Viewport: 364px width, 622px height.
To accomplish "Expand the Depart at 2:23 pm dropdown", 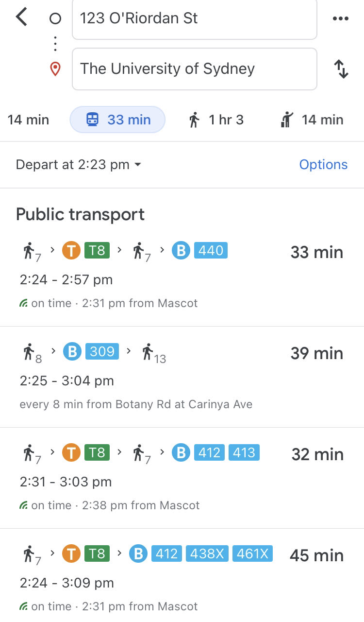I will [x=79, y=165].
